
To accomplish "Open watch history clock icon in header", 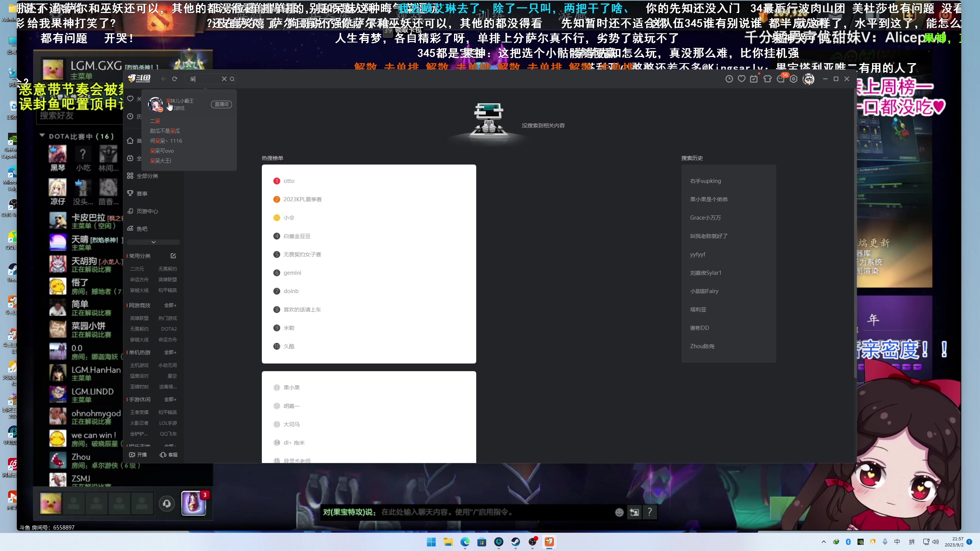I will click(729, 79).
